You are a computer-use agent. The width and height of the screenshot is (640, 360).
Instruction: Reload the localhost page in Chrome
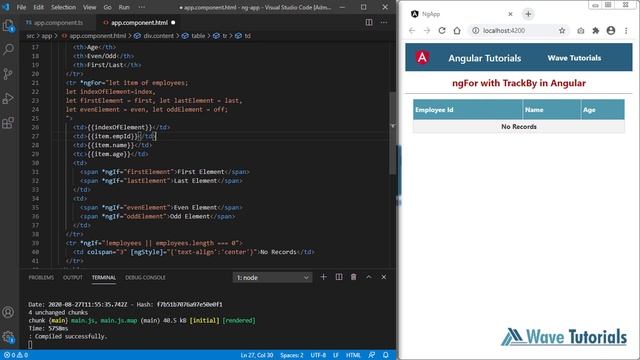442,31
